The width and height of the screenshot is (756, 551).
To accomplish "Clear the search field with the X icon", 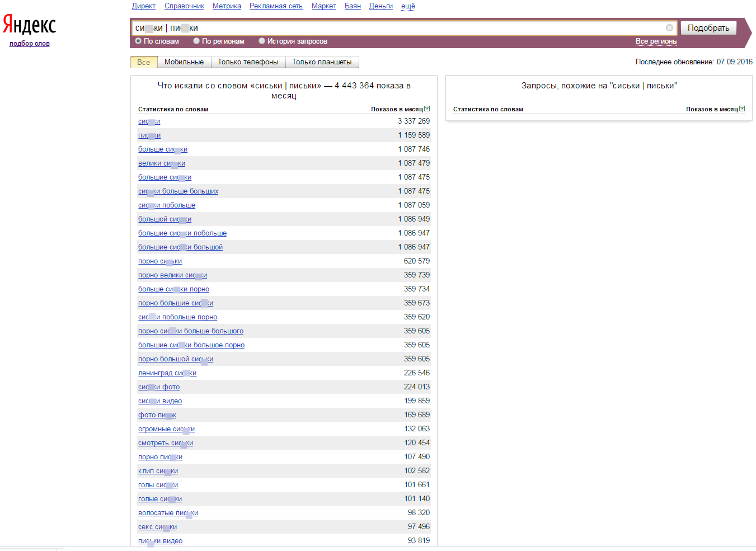I will pyautogui.click(x=669, y=28).
